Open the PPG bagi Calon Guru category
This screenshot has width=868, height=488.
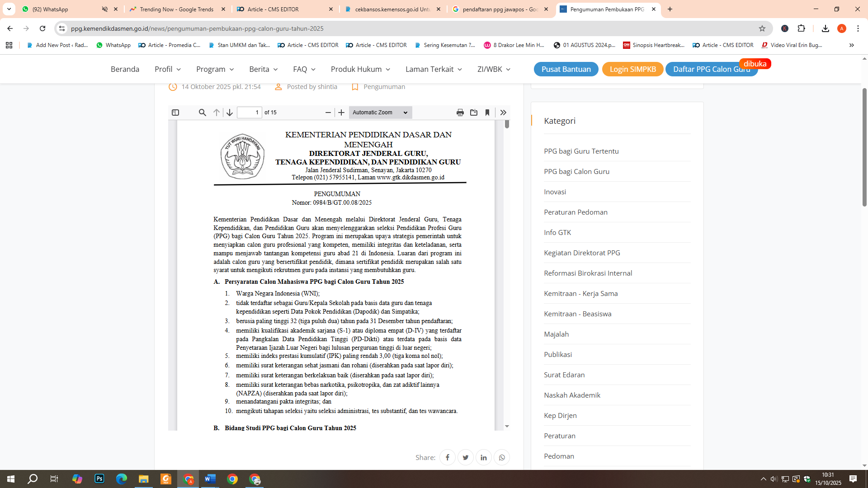point(576,171)
